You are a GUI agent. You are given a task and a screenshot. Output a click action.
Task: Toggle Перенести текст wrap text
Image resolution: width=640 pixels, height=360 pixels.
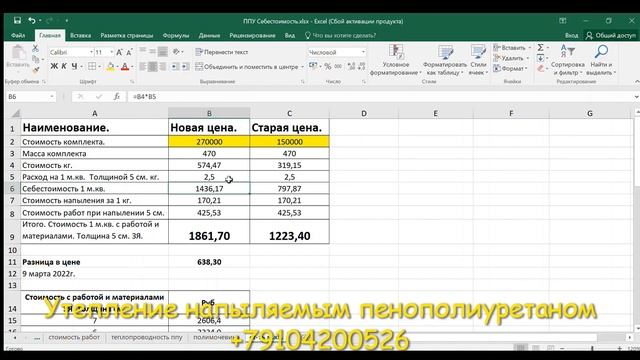(x=222, y=52)
